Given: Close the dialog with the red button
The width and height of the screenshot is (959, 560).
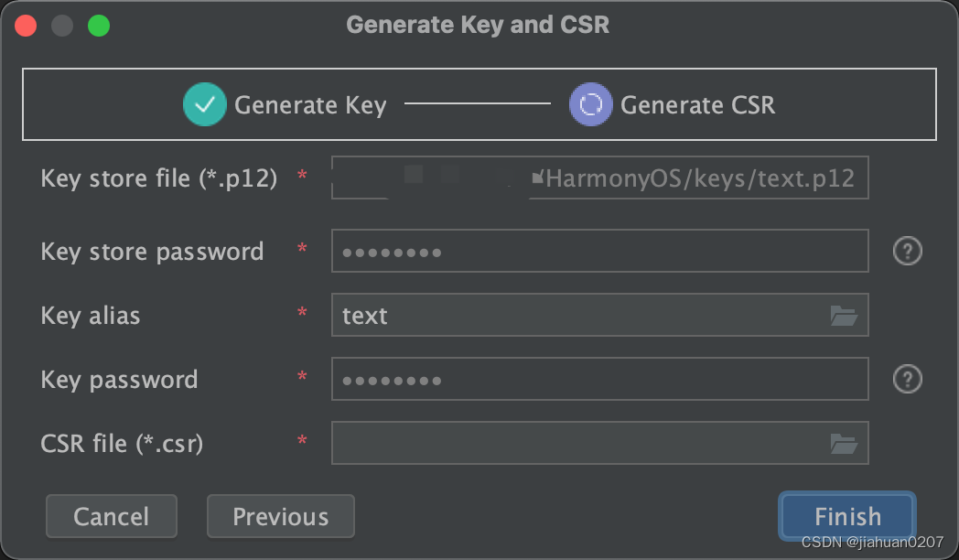Looking at the screenshot, I should point(26,26).
